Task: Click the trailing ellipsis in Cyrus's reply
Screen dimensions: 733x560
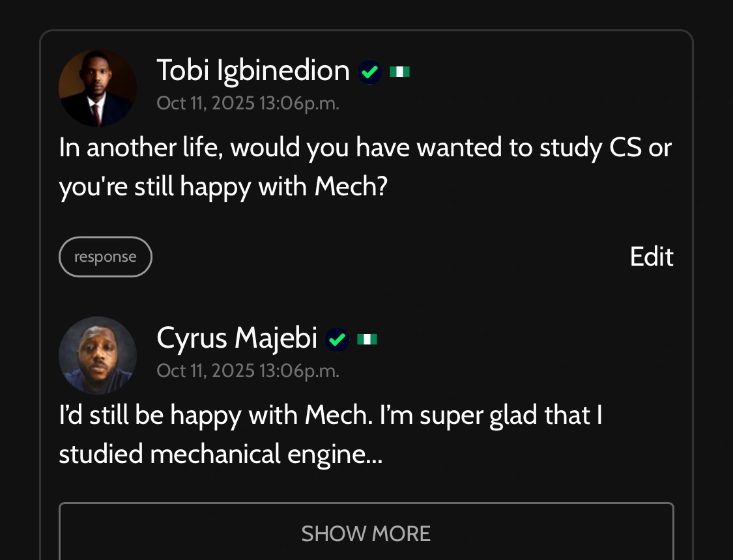Action: (x=375, y=456)
